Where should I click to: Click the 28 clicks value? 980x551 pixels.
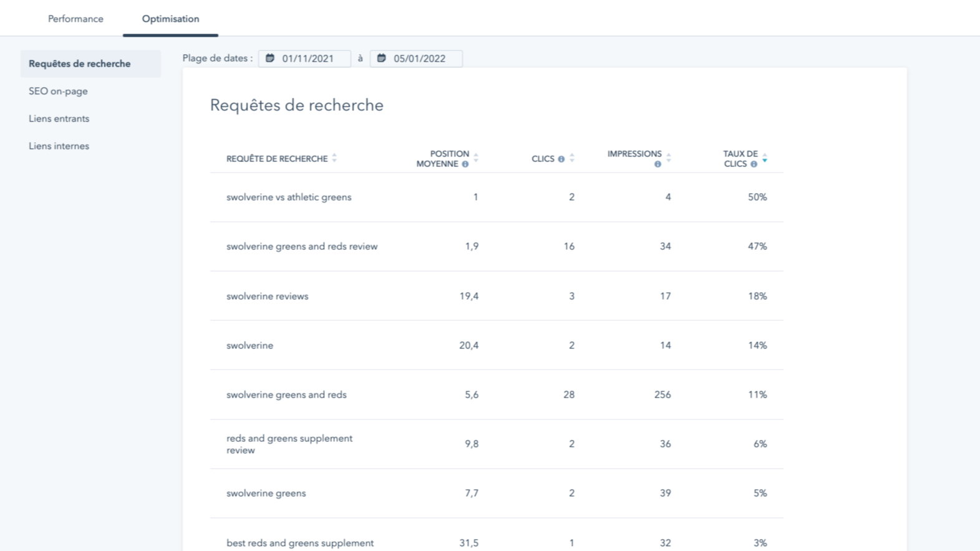click(x=569, y=395)
